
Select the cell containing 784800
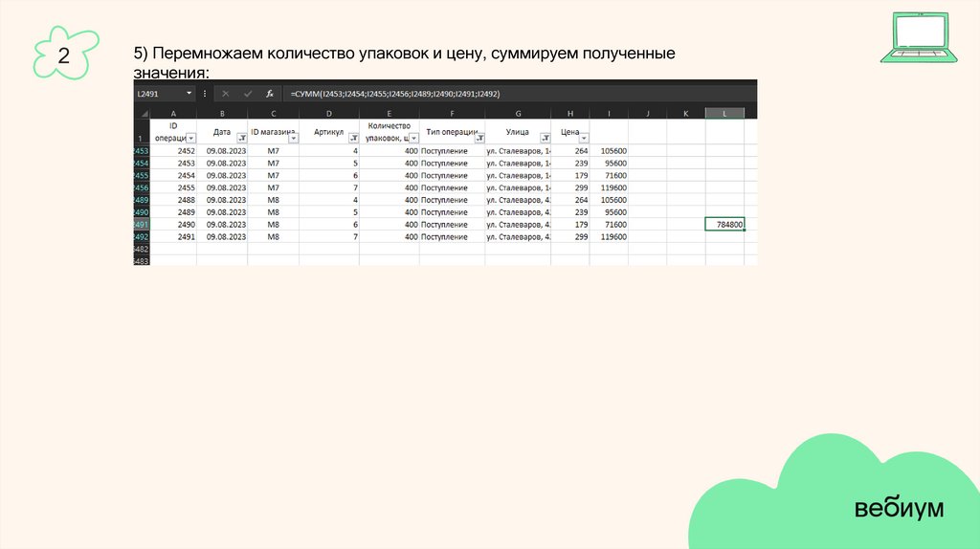tap(724, 224)
